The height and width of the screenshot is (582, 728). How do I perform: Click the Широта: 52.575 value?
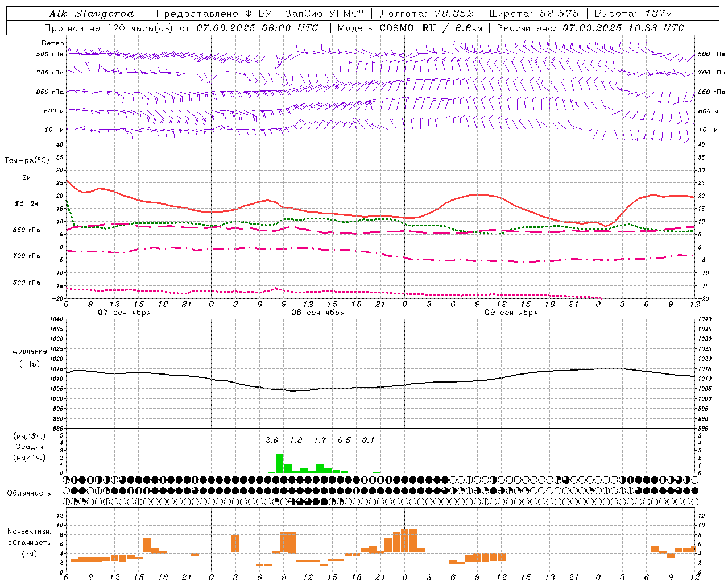(534, 14)
